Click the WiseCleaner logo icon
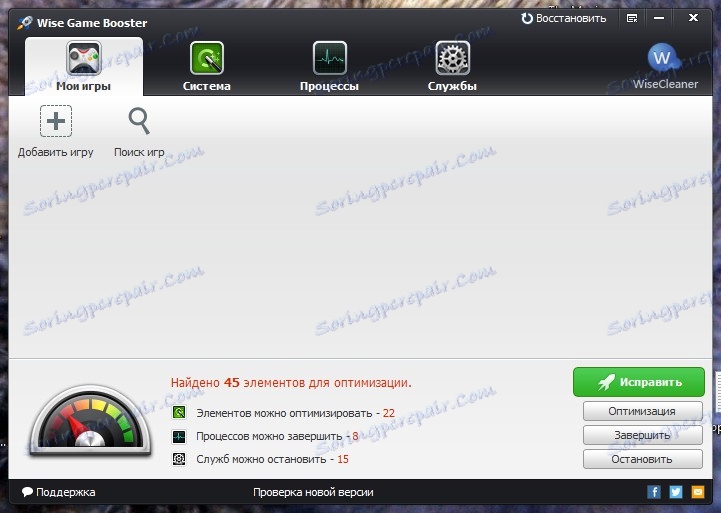Viewport: 721px width, 513px height. (662, 57)
